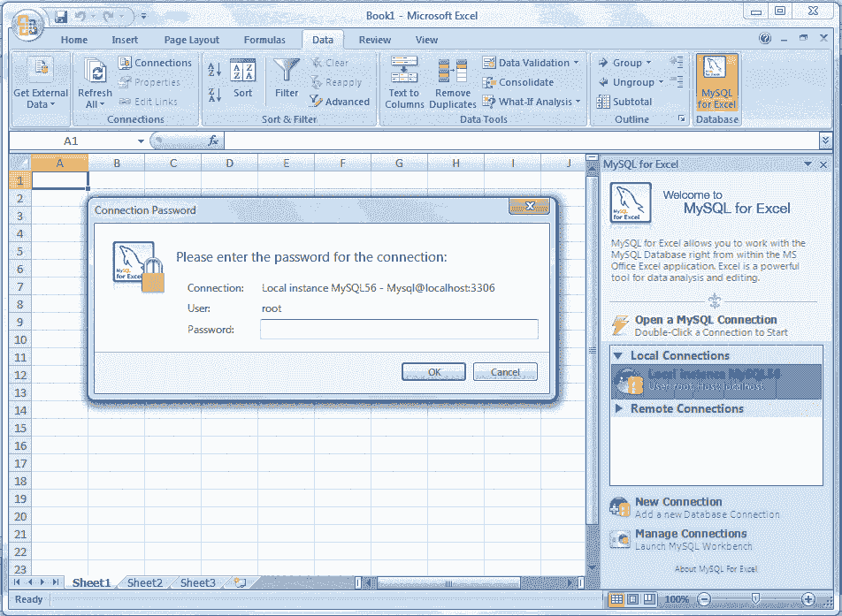Screen dimensions: 842x616
Task: Select the Sort A to Z icon
Action: [x=216, y=70]
